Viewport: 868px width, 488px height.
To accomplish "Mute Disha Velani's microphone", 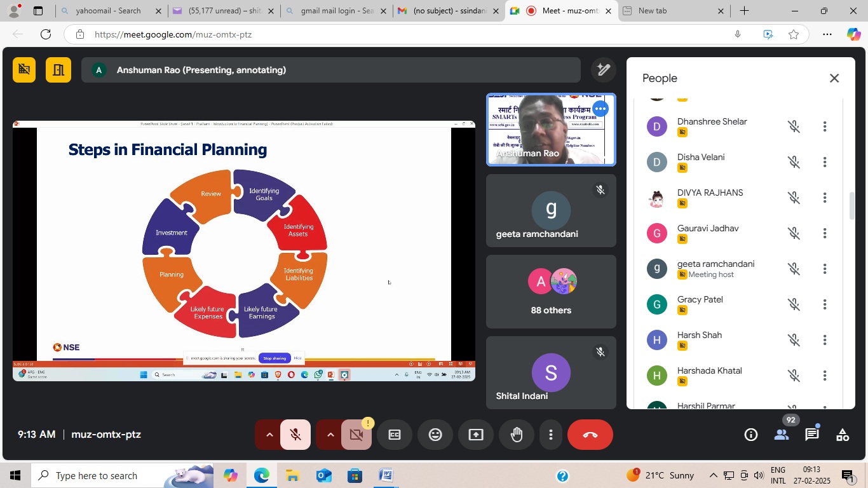I will pyautogui.click(x=794, y=162).
